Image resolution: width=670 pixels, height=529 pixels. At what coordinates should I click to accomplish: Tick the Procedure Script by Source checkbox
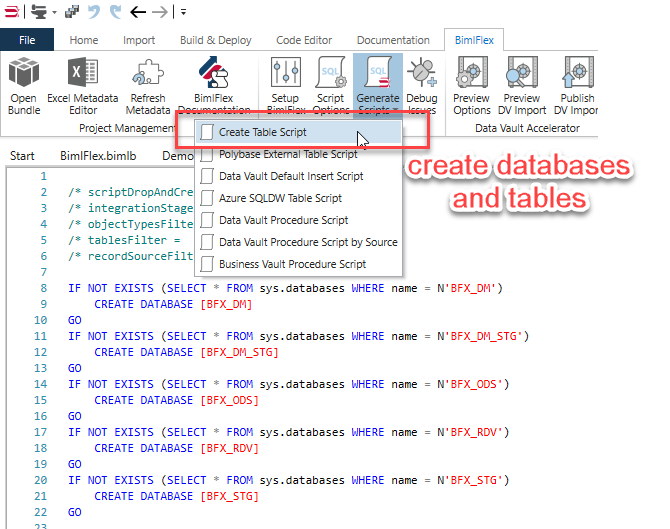(x=207, y=242)
